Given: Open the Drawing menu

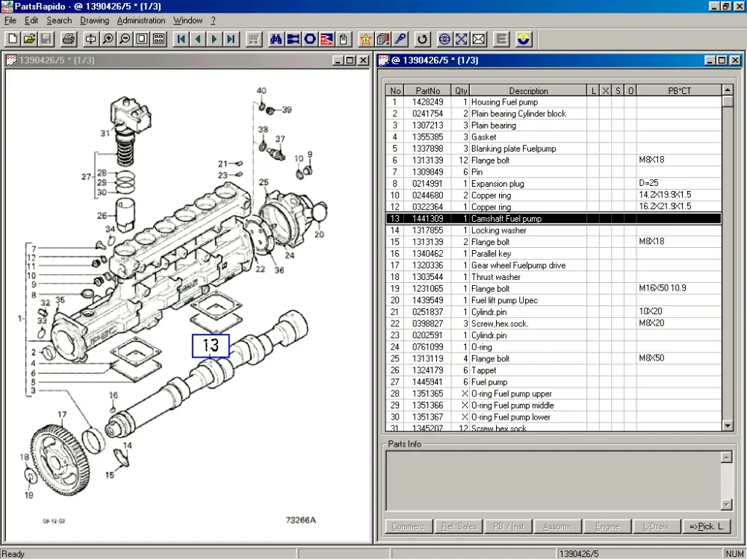Looking at the screenshot, I should point(94,21).
